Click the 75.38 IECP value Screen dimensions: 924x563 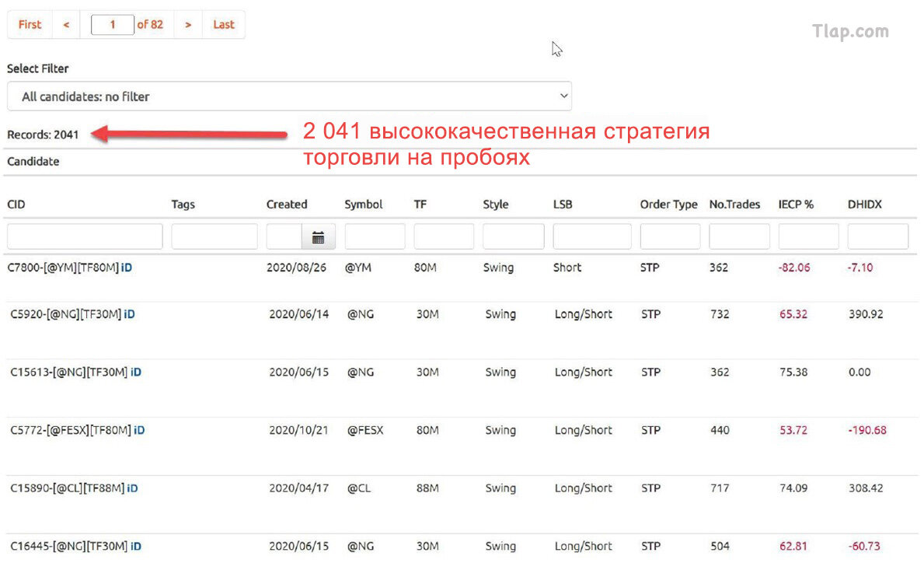(793, 372)
